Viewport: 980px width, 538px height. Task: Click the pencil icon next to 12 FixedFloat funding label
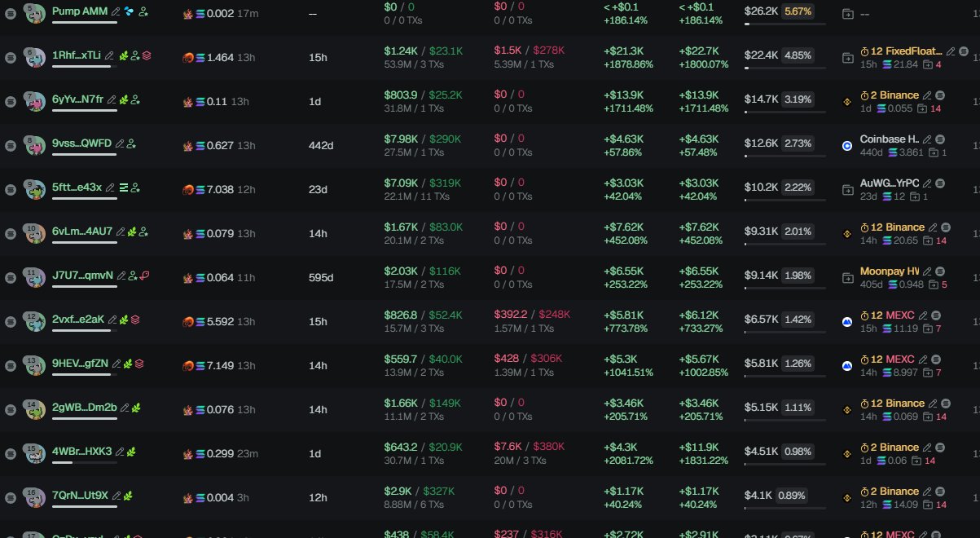point(950,51)
